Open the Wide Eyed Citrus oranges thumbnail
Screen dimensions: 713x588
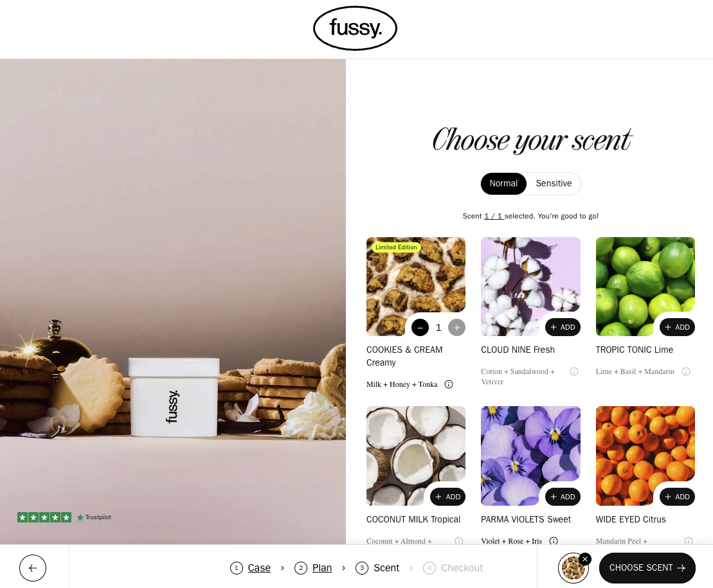(645, 456)
